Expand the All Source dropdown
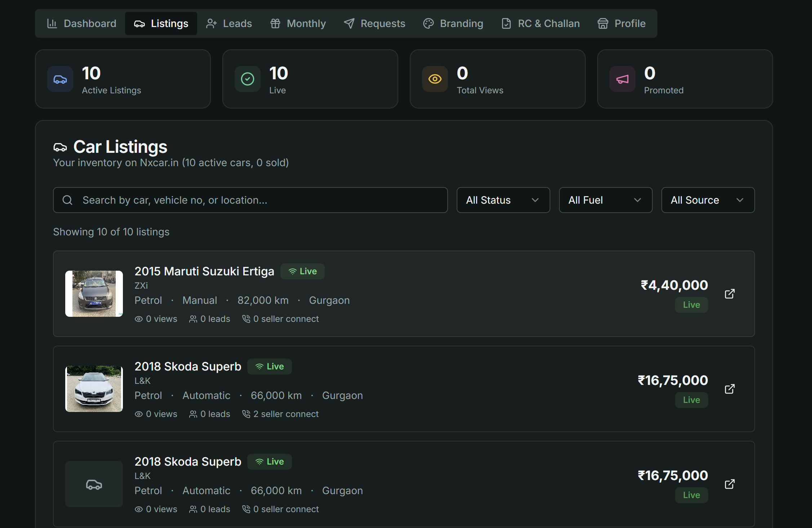The width and height of the screenshot is (812, 528). pyautogui.click(x=708, y=200)
